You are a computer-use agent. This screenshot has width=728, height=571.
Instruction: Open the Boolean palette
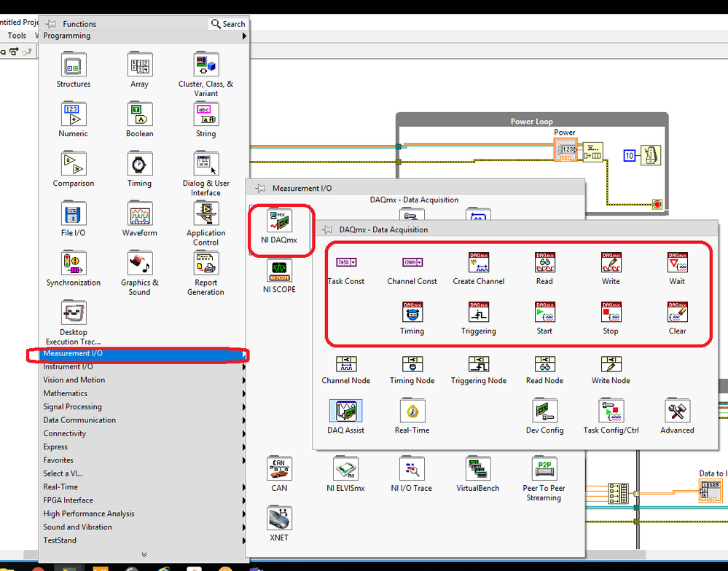[139, 114]
